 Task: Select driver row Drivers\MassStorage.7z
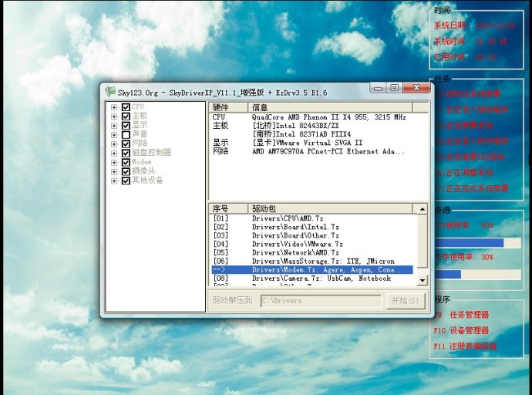point(312,261)
